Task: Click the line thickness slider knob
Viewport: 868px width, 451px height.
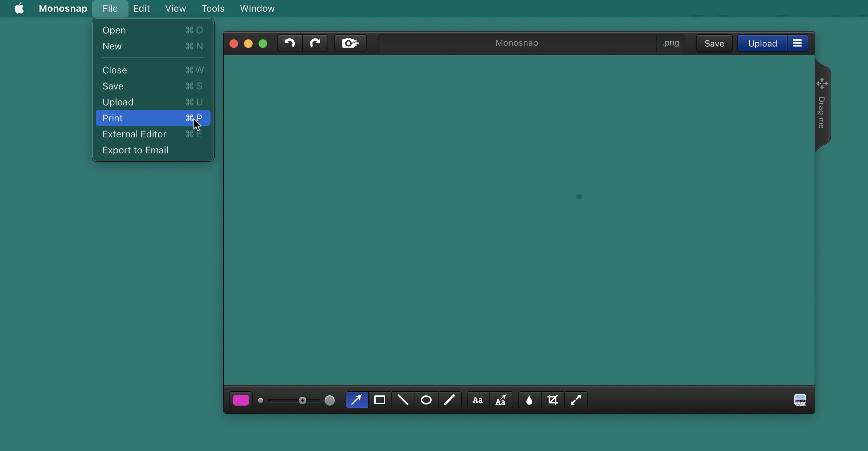Action: point(302,400)
